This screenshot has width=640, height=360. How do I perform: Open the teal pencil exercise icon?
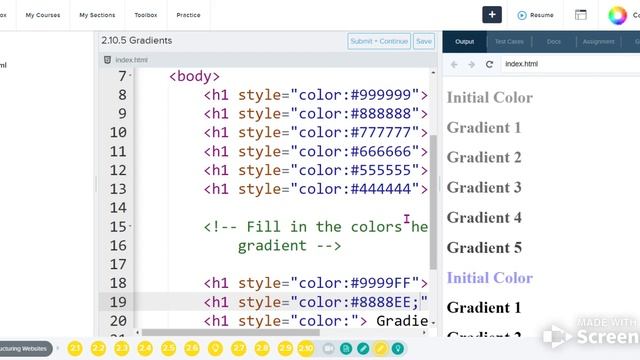tap(363, 349)
